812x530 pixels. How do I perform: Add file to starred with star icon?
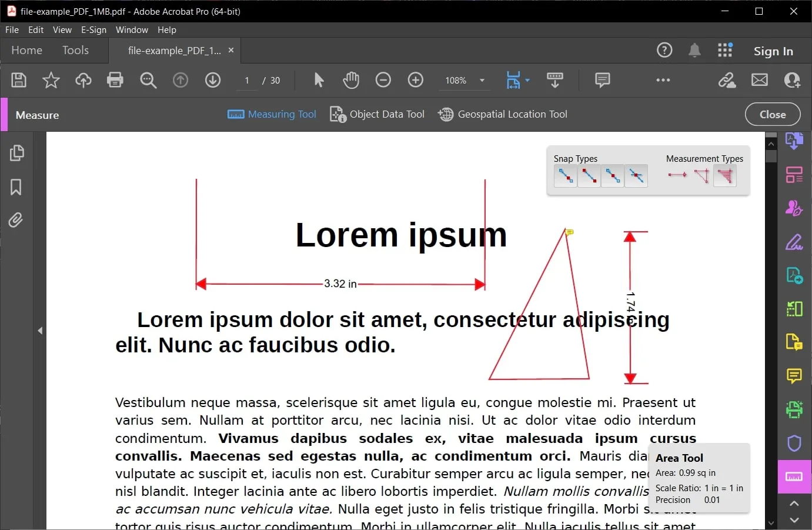(51, 80)
